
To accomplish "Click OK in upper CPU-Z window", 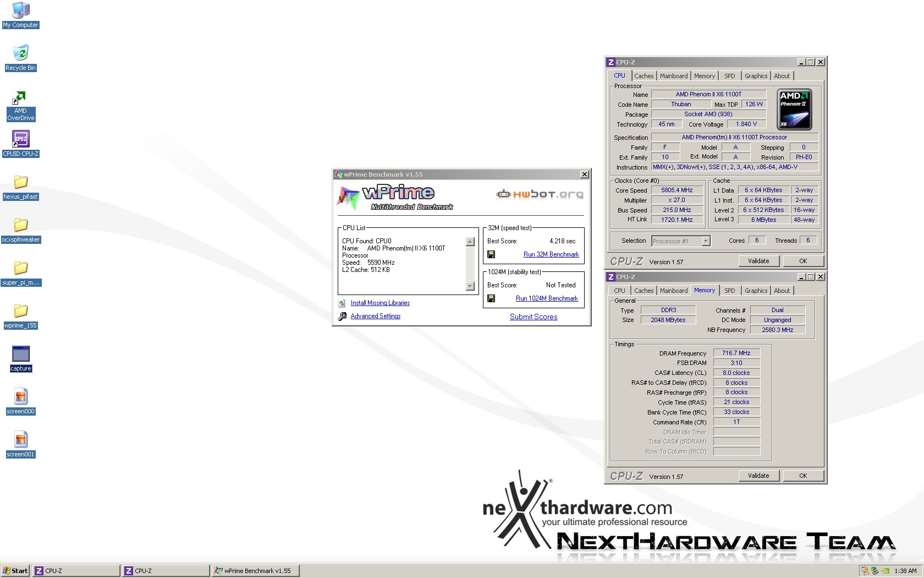I will 803,261.
